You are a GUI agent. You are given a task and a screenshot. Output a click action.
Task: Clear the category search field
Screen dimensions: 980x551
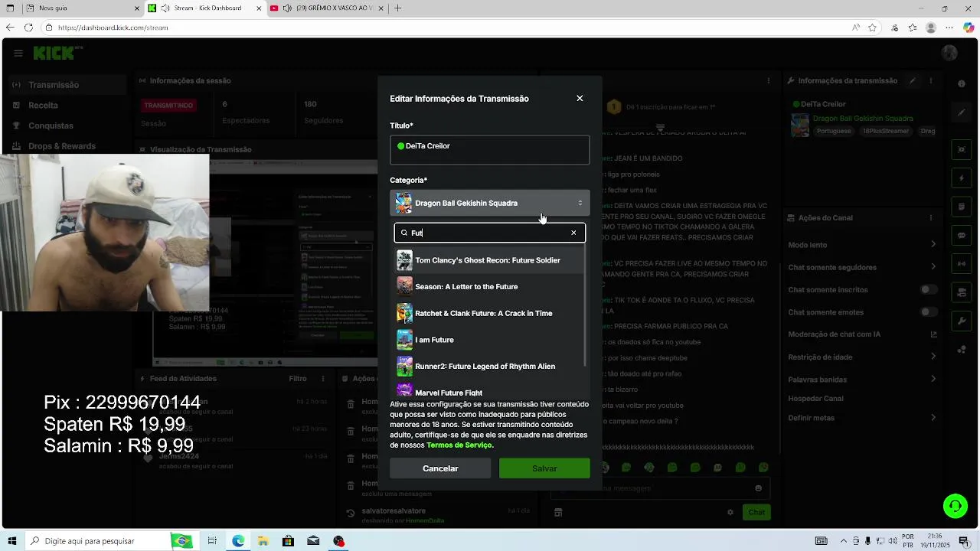(x=573, y=233)
